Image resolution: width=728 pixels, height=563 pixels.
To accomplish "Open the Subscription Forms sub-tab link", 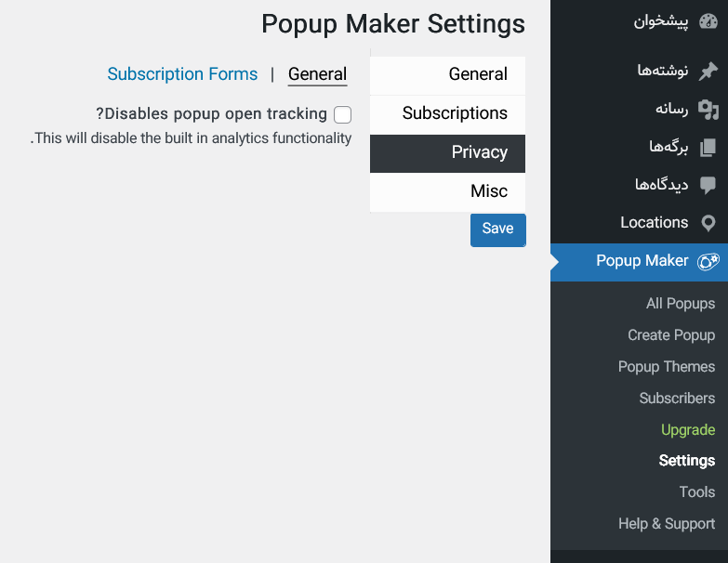I will (x=182, y=74).
